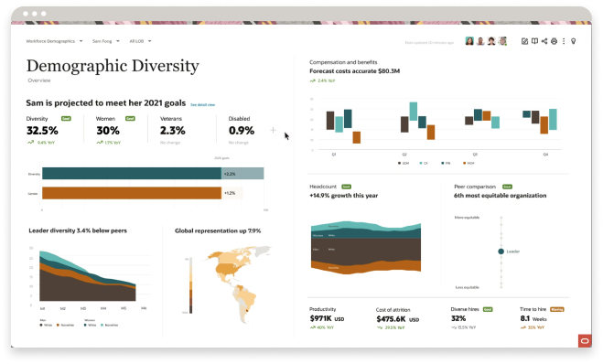Click the map color scale legend bar

pyautogui.click(x=190, y=285)
